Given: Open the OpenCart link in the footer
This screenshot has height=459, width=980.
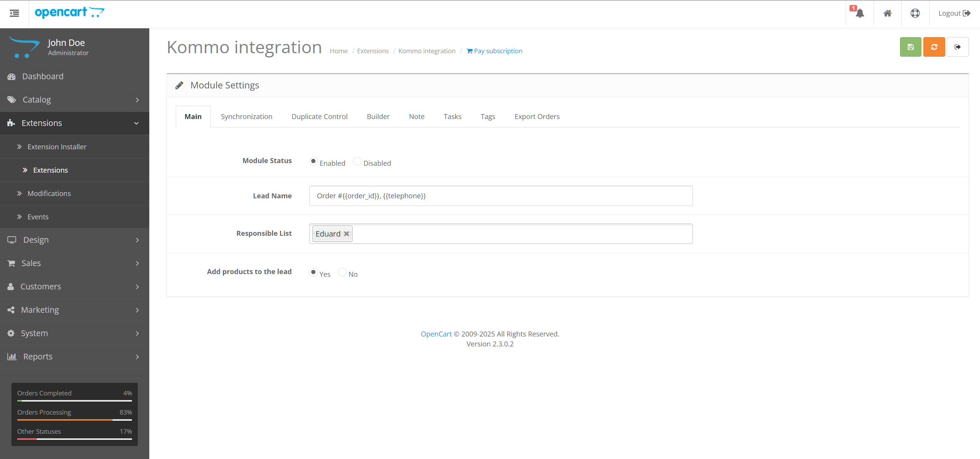Looking at the screenshot, I should coord(436,334).
